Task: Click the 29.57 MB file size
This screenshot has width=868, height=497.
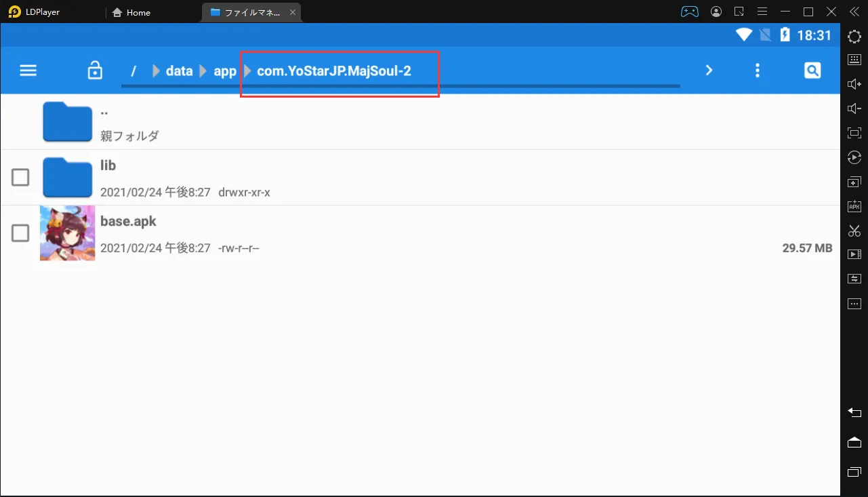Action: [807, 248]
